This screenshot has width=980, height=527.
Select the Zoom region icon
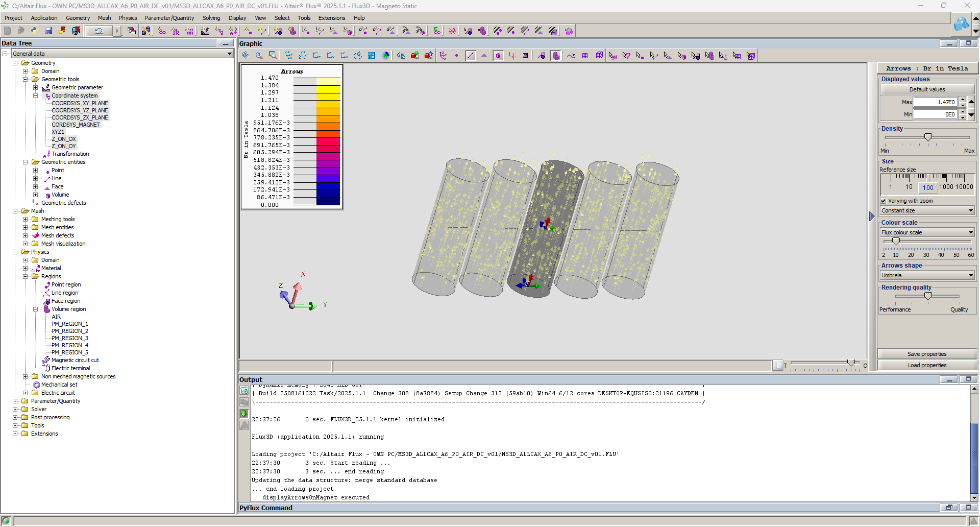point(273,56)
